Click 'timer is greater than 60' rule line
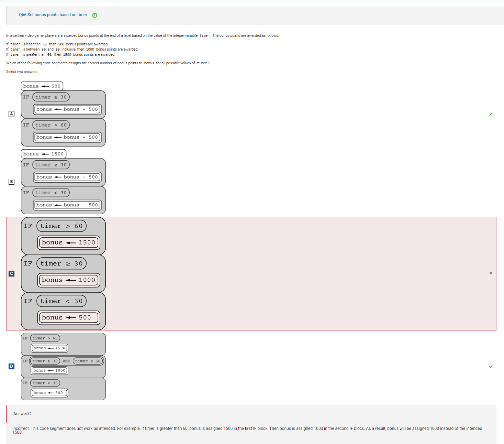The width and height of the screenshot is (504, 444). tap(61, 54)
